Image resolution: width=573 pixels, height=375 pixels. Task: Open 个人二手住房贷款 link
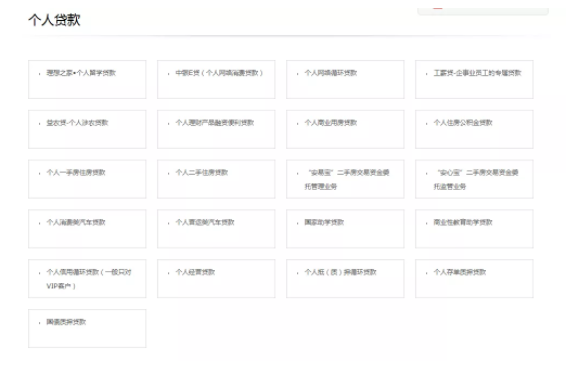tap(201, 173)
